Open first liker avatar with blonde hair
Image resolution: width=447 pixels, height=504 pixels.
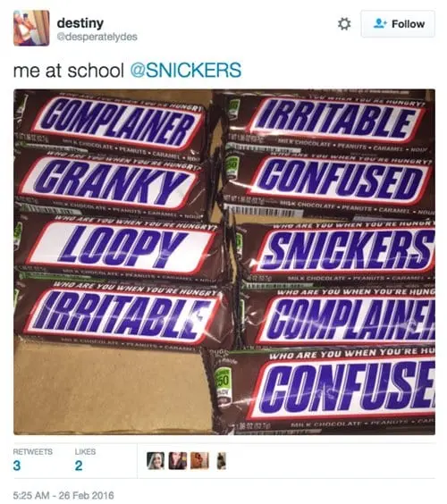(156, 460)
